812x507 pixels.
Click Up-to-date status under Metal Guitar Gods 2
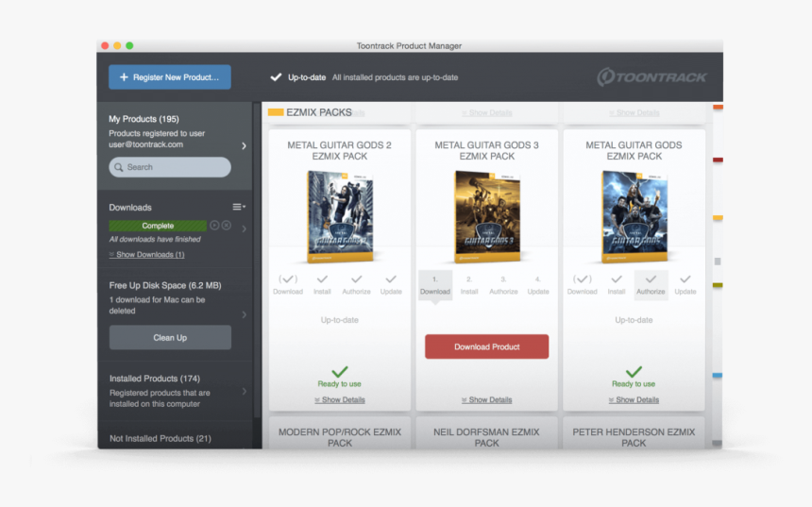coord(340,320)
